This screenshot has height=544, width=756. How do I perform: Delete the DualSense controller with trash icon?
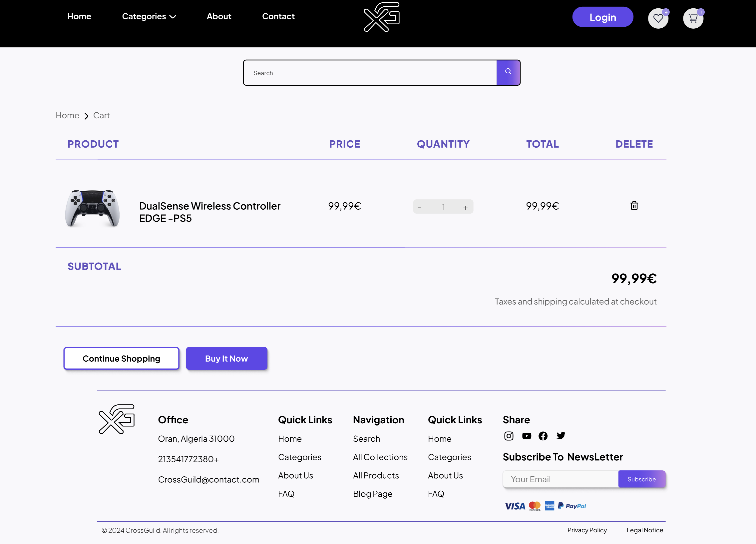[634, 206]
